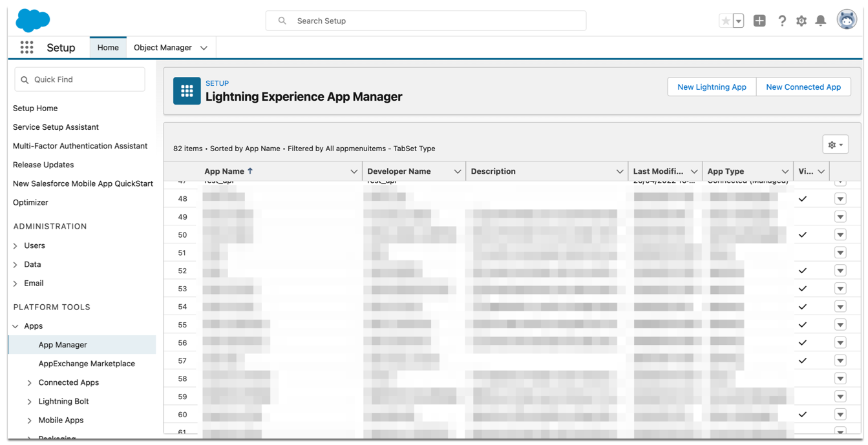Click the App Type column header
This screenshot has height=445, width=868.
pyautogui.click(x=726, y=171)
